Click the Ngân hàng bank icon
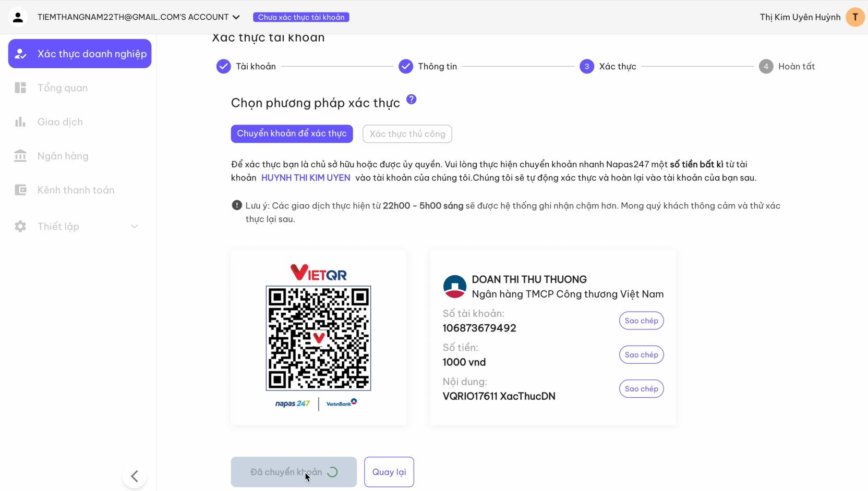The width and height of the screenshot is (868, 491). coord(20,156)
